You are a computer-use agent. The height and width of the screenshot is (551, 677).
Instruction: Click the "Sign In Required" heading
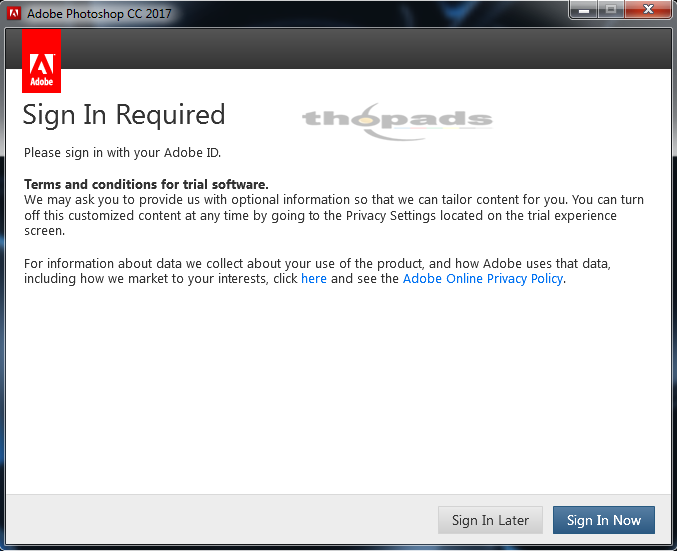point(124,115)
